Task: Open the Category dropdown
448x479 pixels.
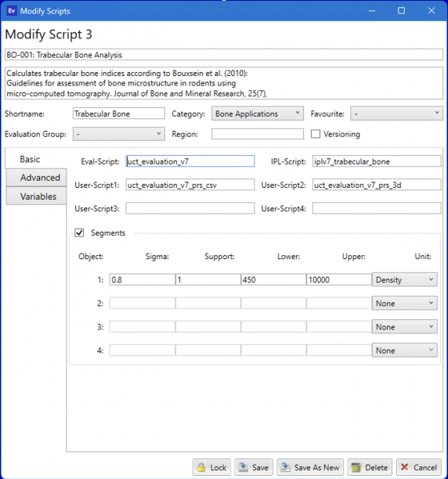Action: [258, 114]
